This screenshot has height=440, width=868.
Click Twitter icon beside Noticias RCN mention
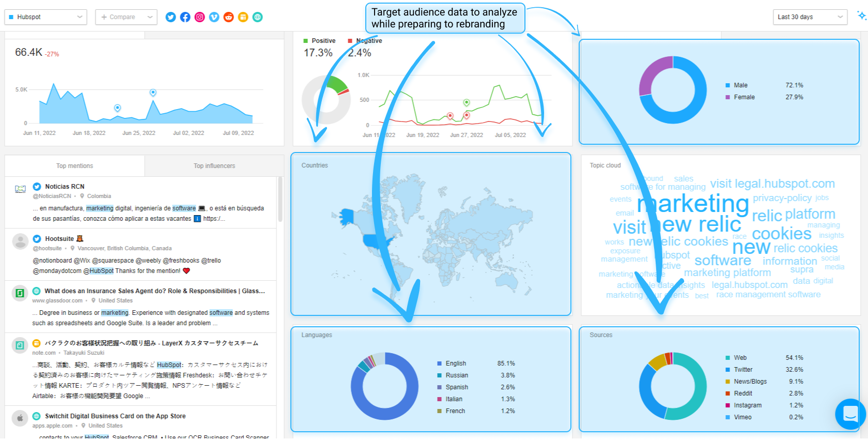tap(37, 187)
